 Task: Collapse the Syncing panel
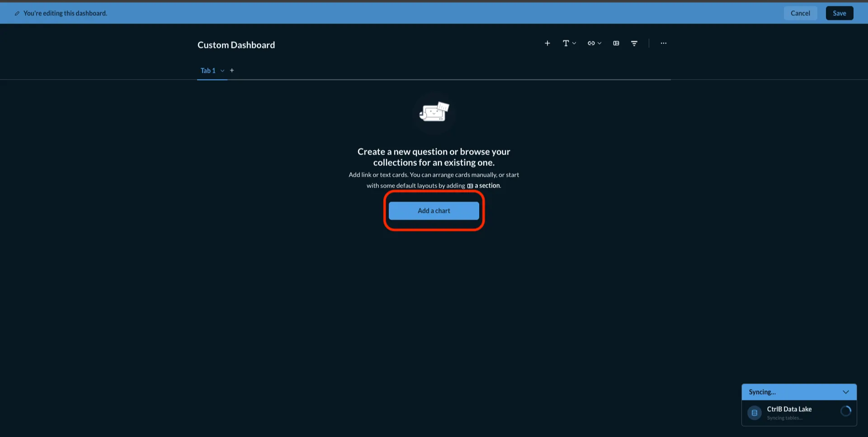click(x=846, y=392)
